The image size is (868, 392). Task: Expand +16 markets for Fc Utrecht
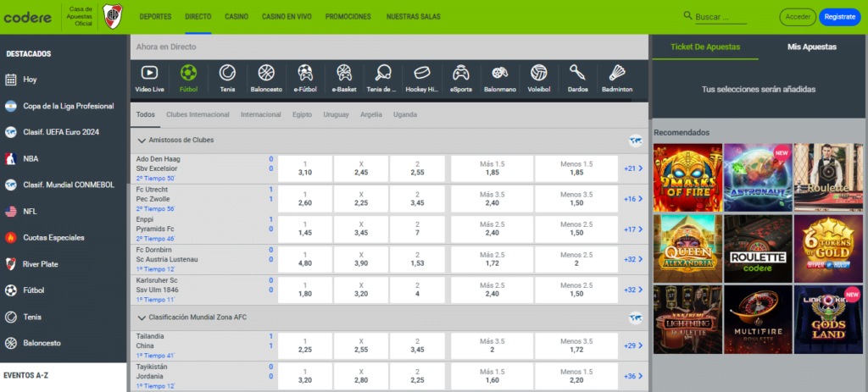633,199
